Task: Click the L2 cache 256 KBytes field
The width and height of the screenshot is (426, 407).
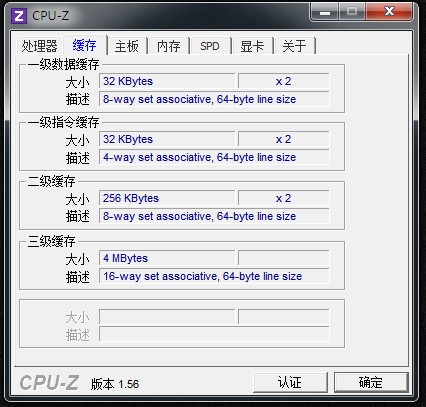Action: 167,198
